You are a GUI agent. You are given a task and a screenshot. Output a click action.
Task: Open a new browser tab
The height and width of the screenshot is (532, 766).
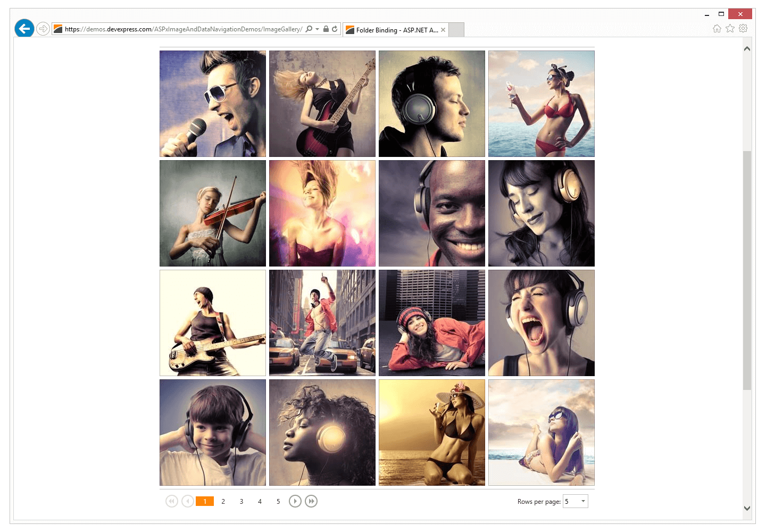pyautogui.click(x=456, y=30)
